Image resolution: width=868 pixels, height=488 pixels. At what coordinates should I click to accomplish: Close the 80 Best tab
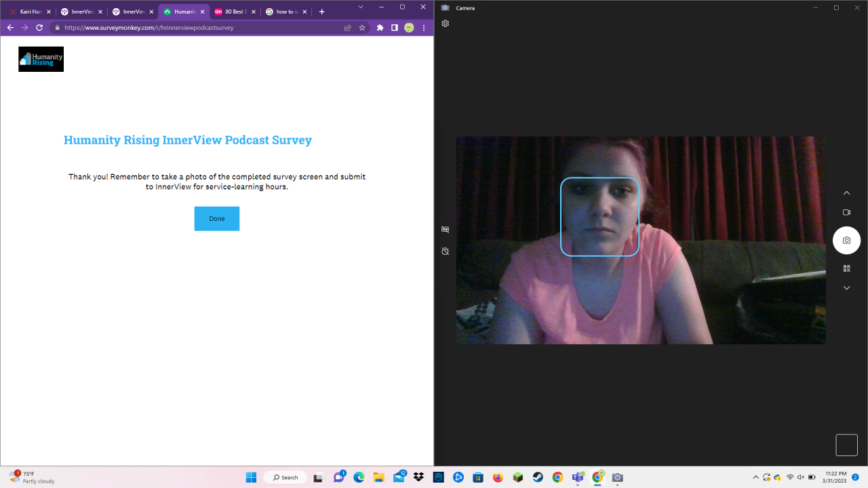coord(254,12)
